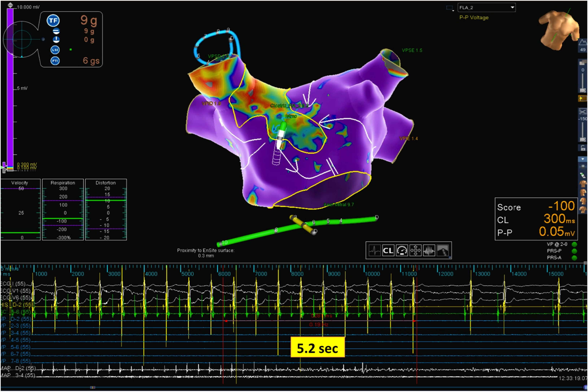588x392 pixels.
Task: Click the FTI force-time integral icon
Action: (x=55, y=61)
